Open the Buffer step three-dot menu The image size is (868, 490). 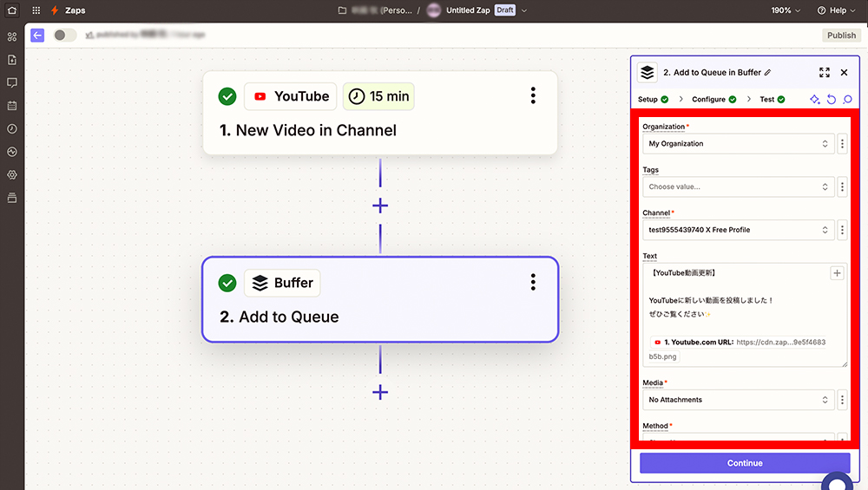click(x=533, y=282)
